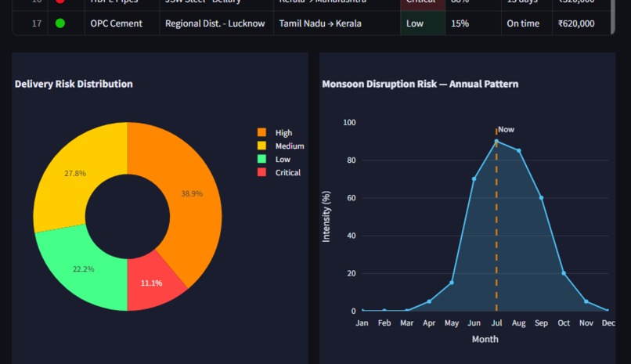Click the 'Low' risk cell in row 17
Image resolution: width=631 pixels, height=364 pixels.
click(x=423, y=23)
